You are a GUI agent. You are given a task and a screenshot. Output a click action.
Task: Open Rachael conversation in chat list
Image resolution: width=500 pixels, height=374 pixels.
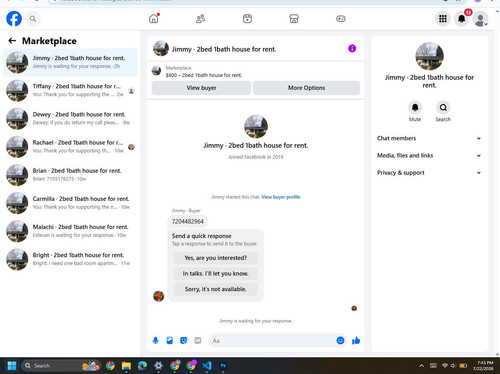(x=70, y=147)
